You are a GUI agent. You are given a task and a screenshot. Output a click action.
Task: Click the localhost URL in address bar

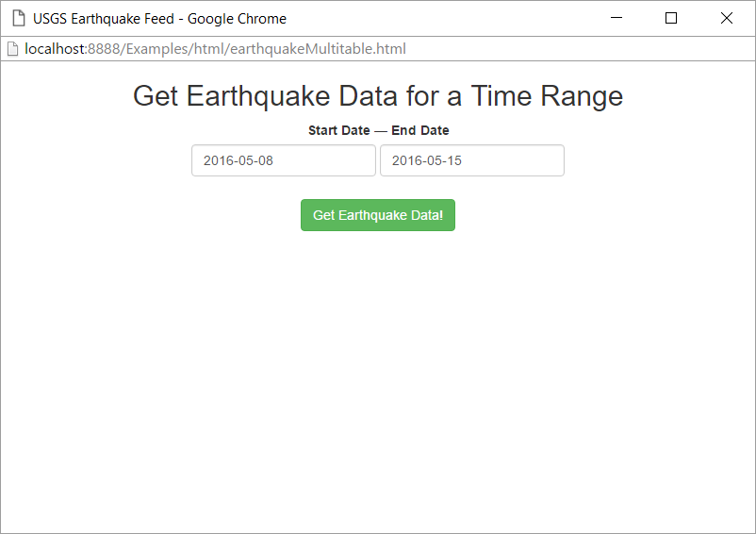215,49
